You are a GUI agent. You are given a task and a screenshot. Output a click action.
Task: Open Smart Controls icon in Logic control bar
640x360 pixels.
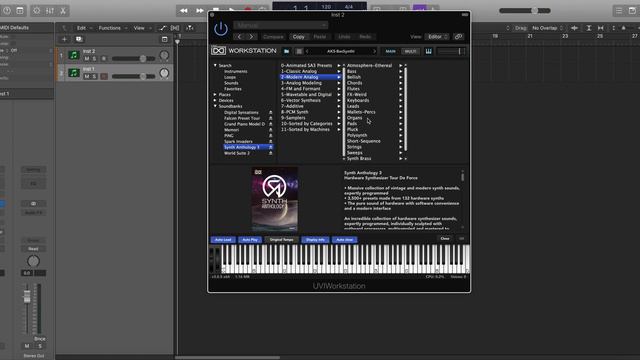36,11
